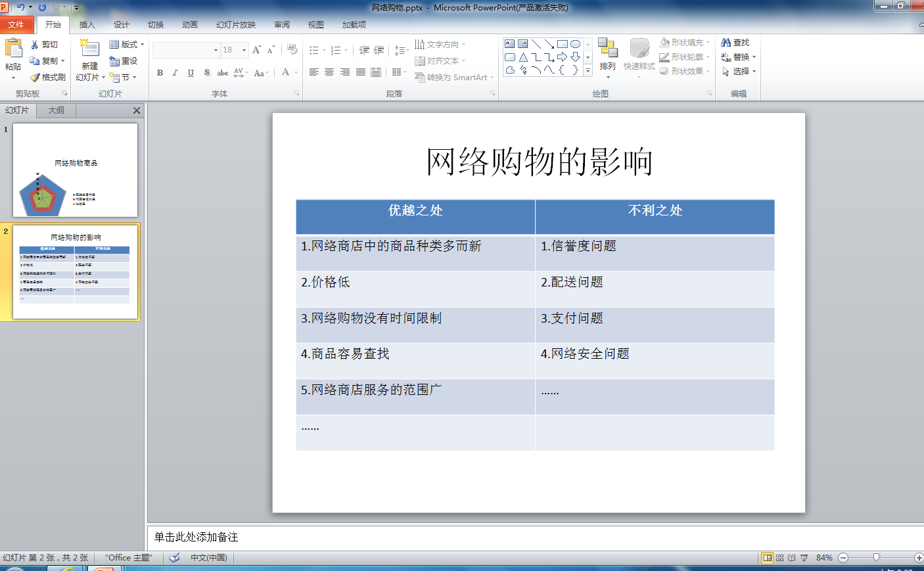
Task: Open the Layout (版式) dropdown
Action: 126,45
